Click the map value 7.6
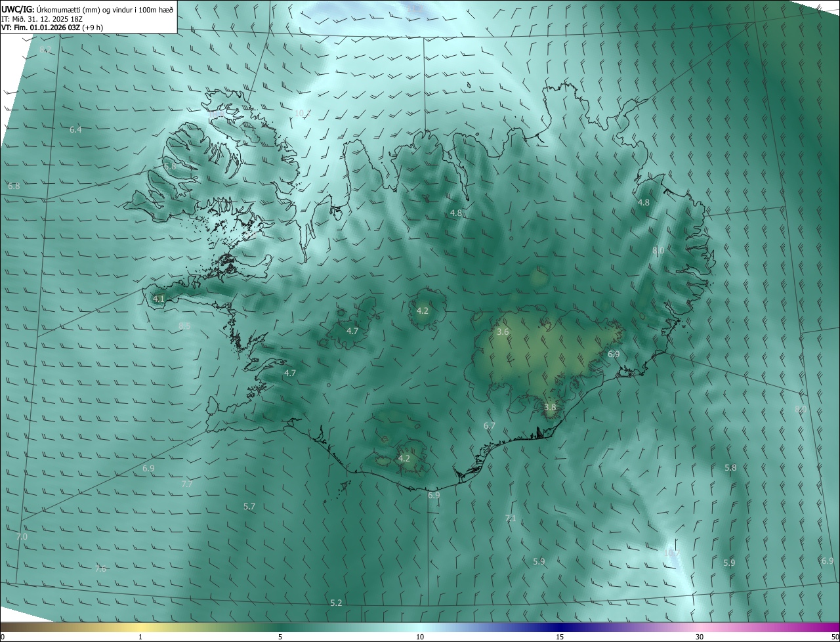840x642 pixels. tap(100, 569)
